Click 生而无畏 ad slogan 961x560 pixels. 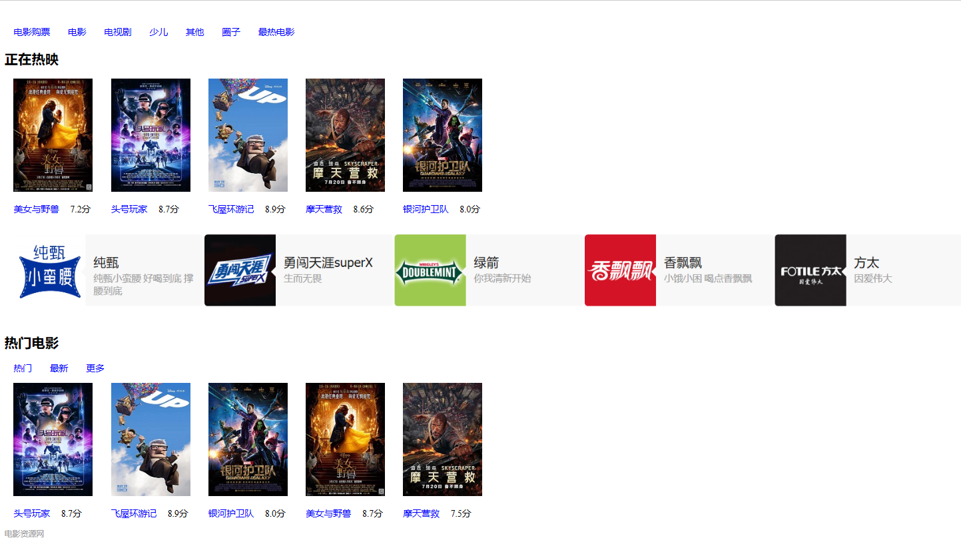point(303,278)
